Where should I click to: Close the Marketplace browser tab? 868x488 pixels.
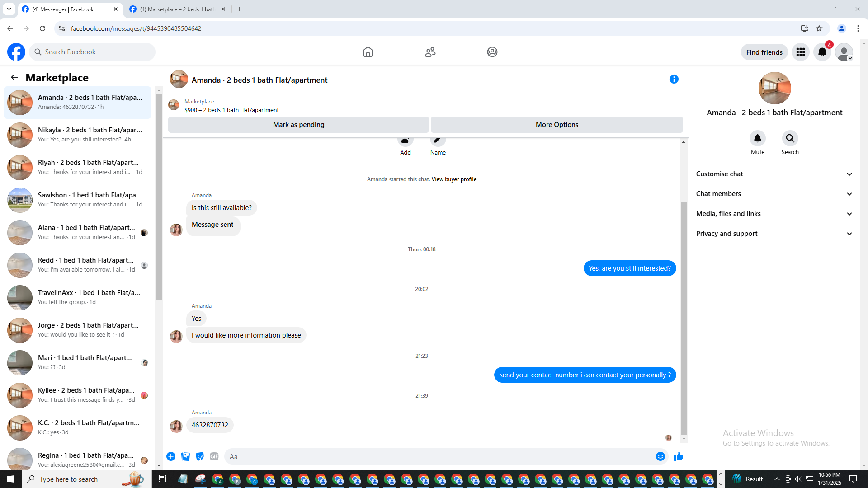pos(223,9)
